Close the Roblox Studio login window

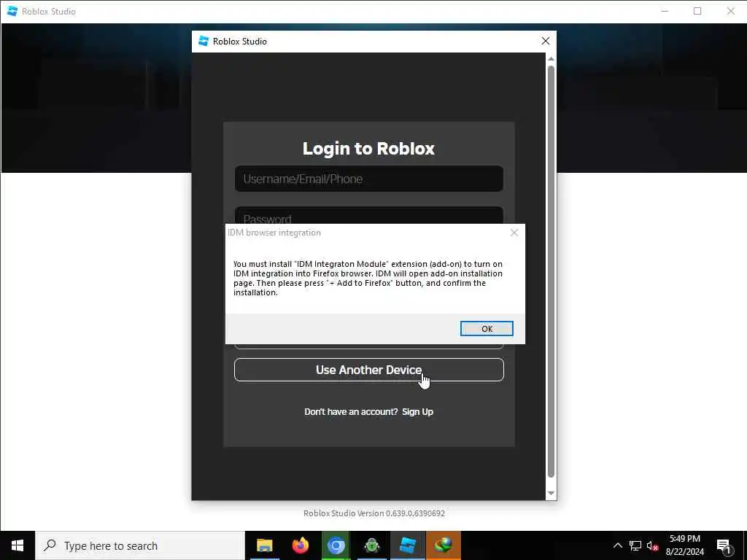(x=546, y=42)
